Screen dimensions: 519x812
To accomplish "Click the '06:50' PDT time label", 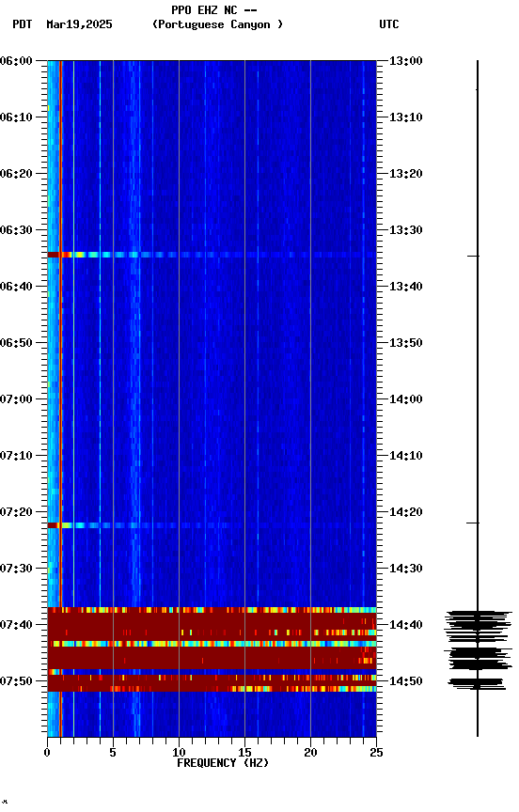I will pyautogui.click(x=16, y=343).
